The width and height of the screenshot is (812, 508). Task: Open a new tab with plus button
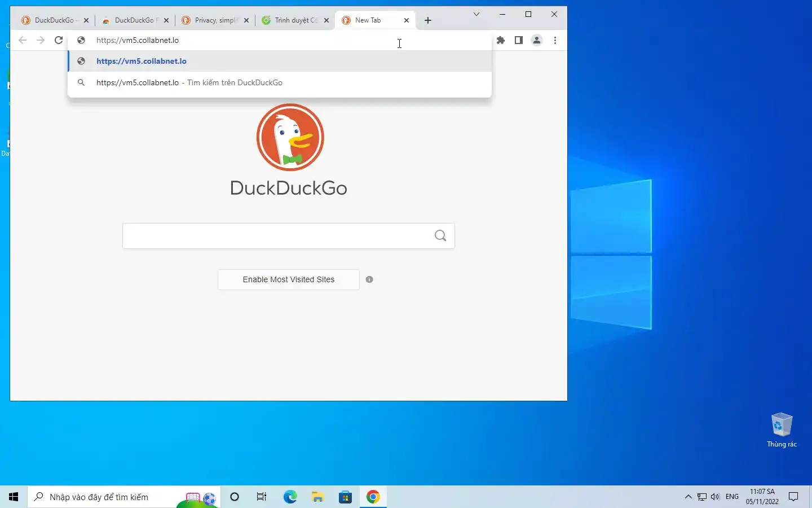pos(428,20)
